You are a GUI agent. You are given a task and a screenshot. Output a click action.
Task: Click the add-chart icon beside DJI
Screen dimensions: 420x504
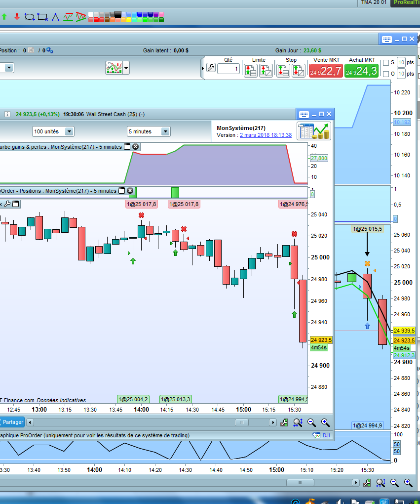316,435
